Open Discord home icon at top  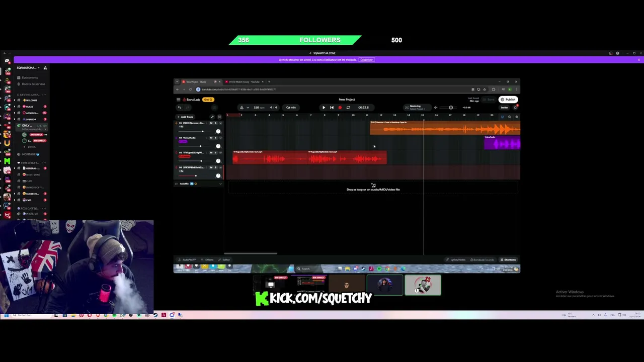tap(7, 61)
